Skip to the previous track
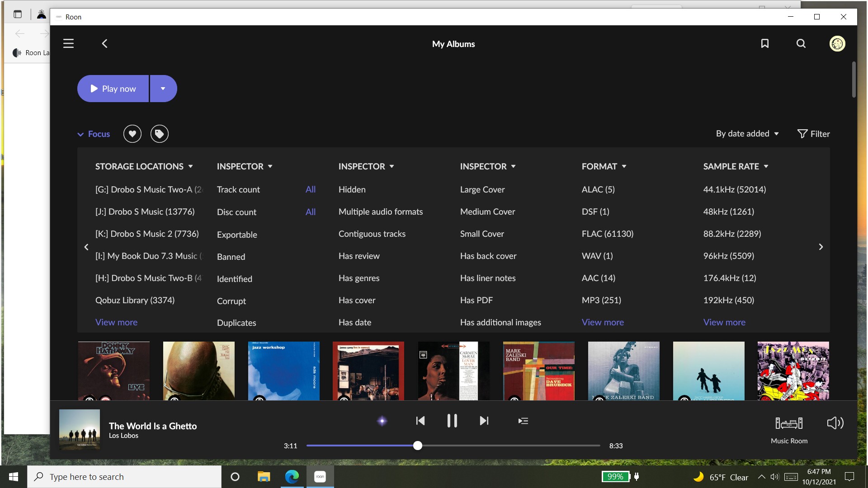 (420, 421)
